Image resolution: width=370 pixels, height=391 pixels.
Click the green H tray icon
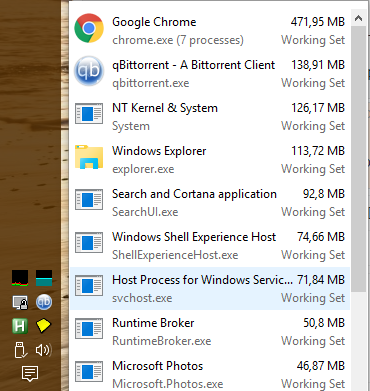tap(20, 326)
